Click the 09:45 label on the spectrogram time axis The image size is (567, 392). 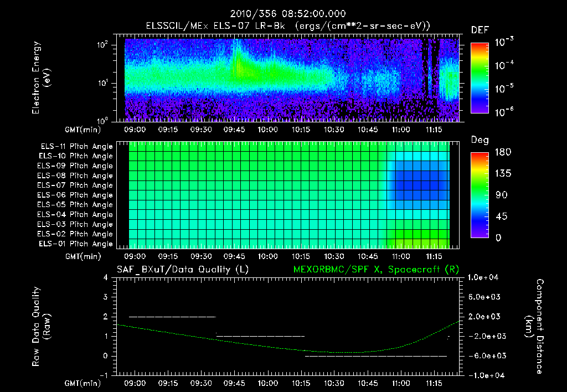click(234, 130)
